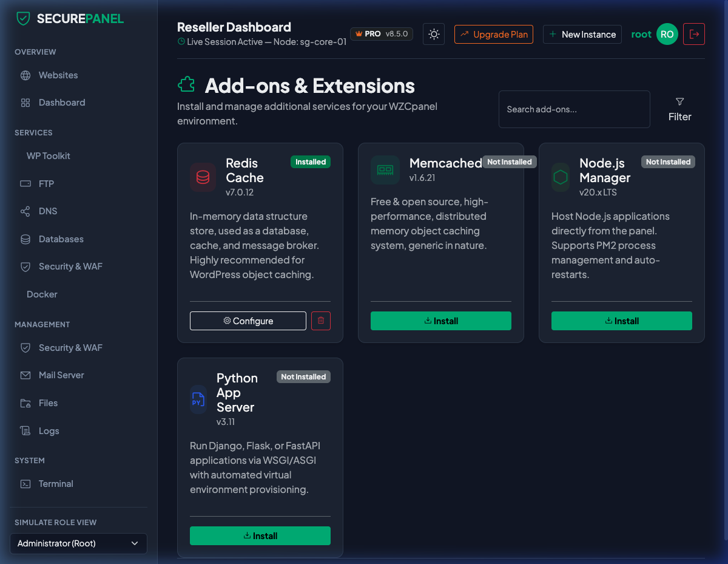The width and height of the screenshot is (728, 564).
Task: Click the Reseller Dashboard heading
Action: 234,27
